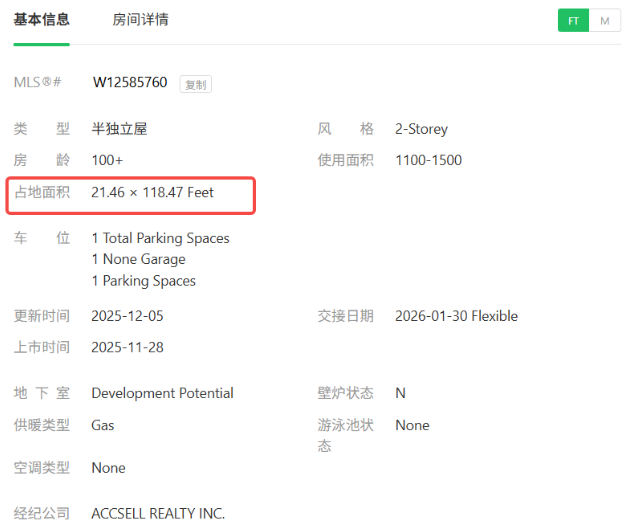
Task: Switch to the 房间详情 tab
Action: tap(140, 20)
